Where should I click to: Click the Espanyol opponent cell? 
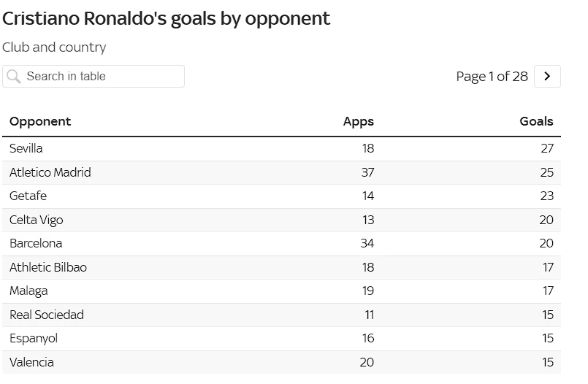click(34, 339)
